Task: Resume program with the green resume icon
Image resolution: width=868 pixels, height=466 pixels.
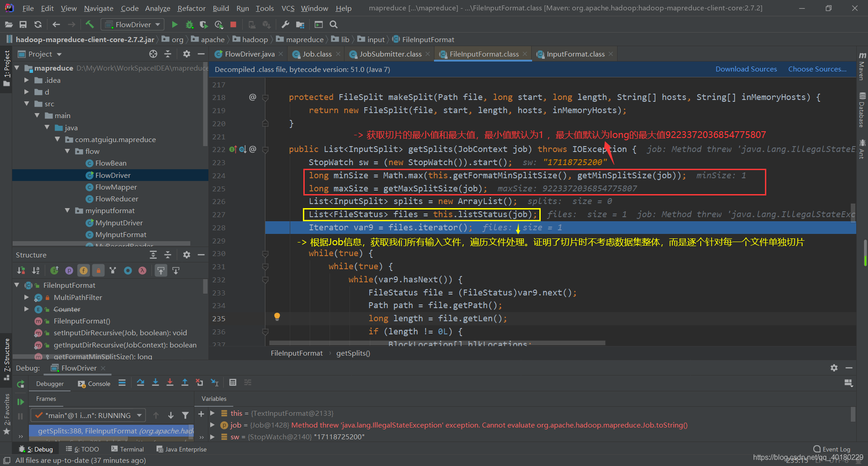Action: 20,402
